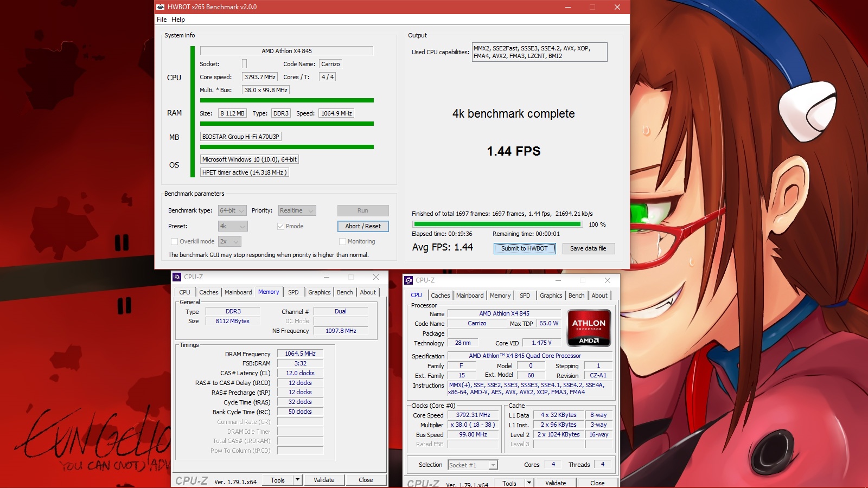Viewport: 868px width, 488px height.
Task: Open the Socket #1 selection dropdown
Action: [x=473, y=465]
